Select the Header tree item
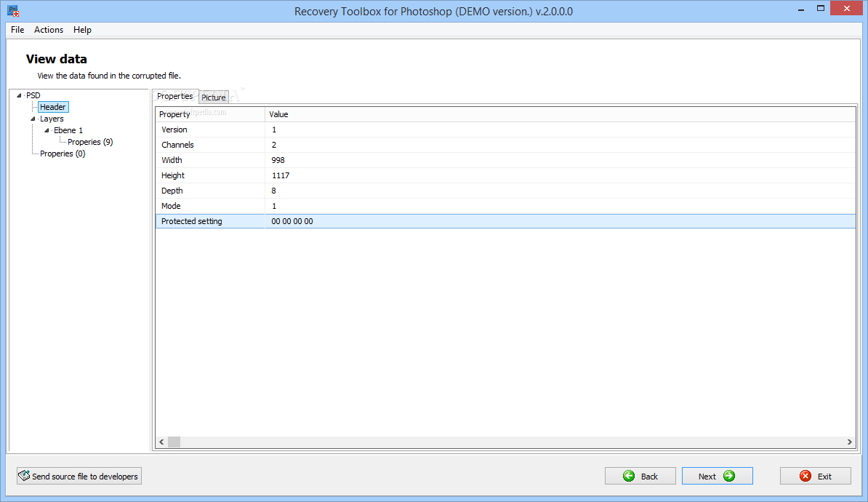868x502 pixels. pyautogui.click(x=53, y=107)
